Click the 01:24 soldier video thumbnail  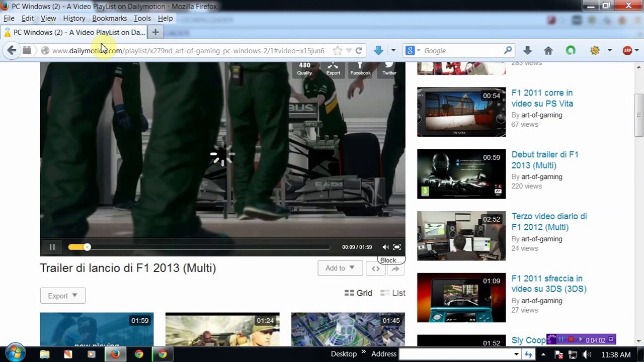(x=222, y=329)
